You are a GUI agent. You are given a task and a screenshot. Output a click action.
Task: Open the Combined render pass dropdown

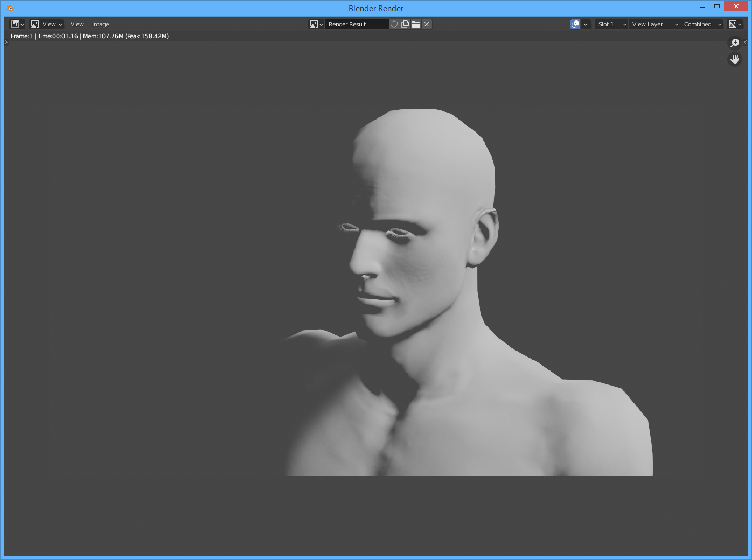point(701,24)
